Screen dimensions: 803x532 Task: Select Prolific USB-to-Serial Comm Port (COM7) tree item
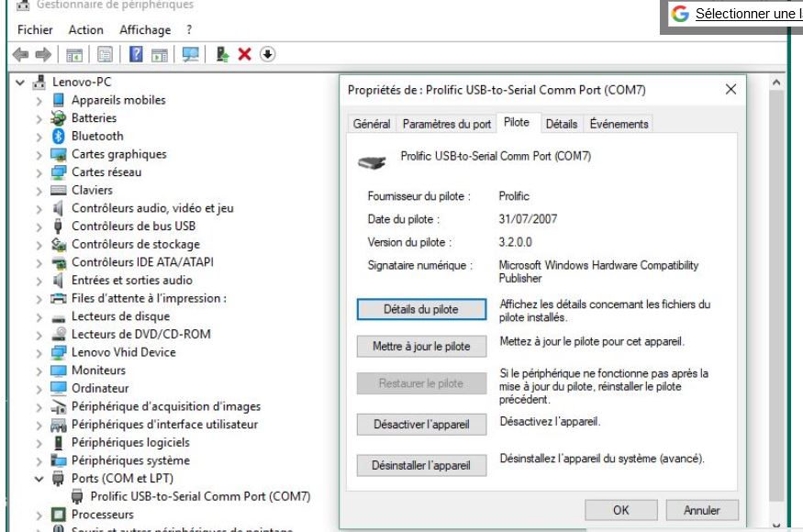(200, 496)
